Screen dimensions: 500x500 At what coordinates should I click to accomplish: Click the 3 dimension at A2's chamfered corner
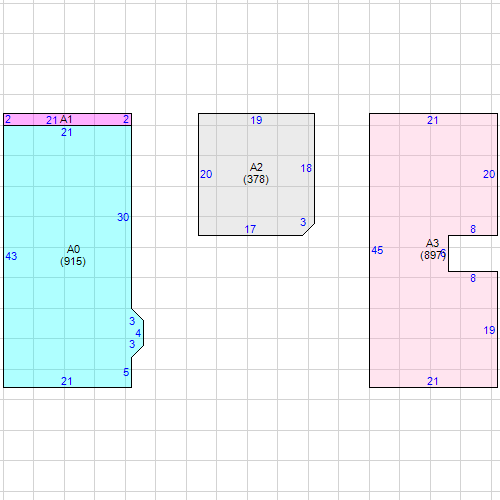(303, 222)
